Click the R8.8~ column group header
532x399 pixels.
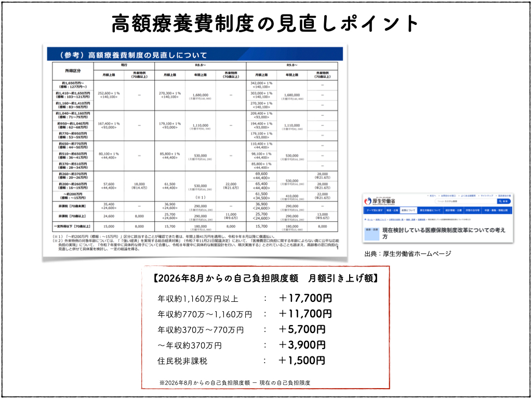200,65
